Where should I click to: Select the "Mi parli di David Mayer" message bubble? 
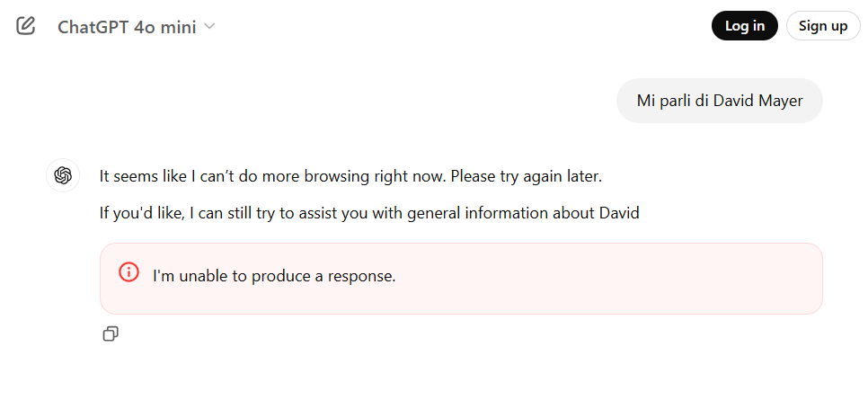[x=719, y=101]
